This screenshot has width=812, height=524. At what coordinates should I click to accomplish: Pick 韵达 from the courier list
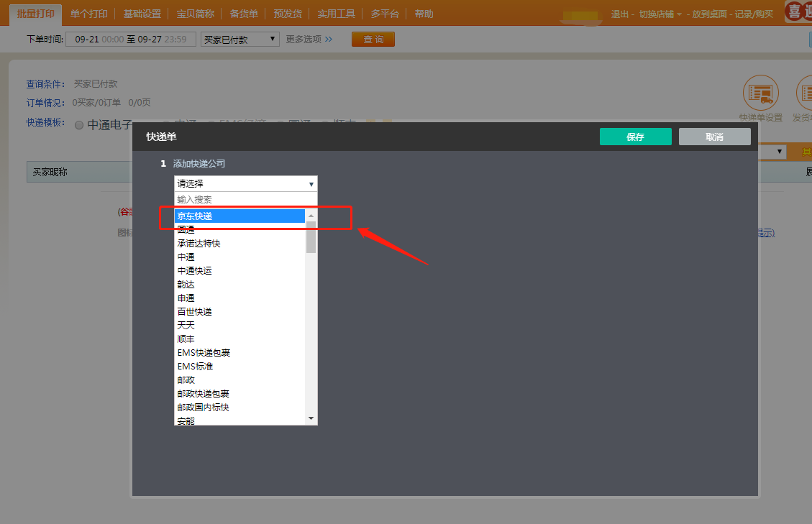tap(240, 284)
